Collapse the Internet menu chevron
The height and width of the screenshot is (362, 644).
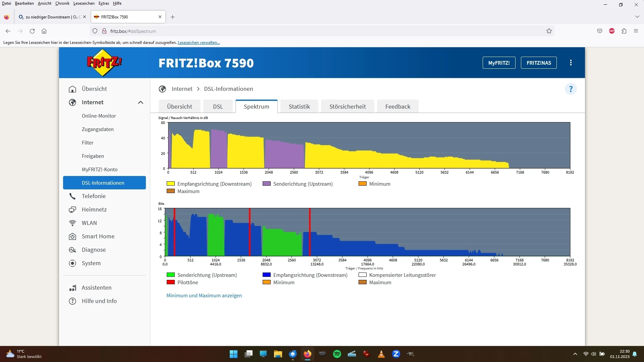point(141,102)
